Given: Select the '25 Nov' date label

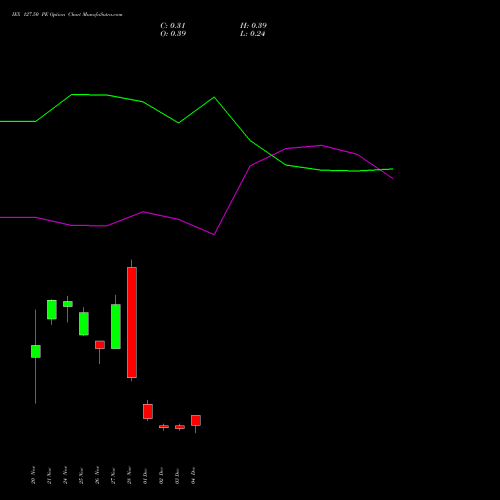Looking at the screenshot, I should (x=81, y=475).
